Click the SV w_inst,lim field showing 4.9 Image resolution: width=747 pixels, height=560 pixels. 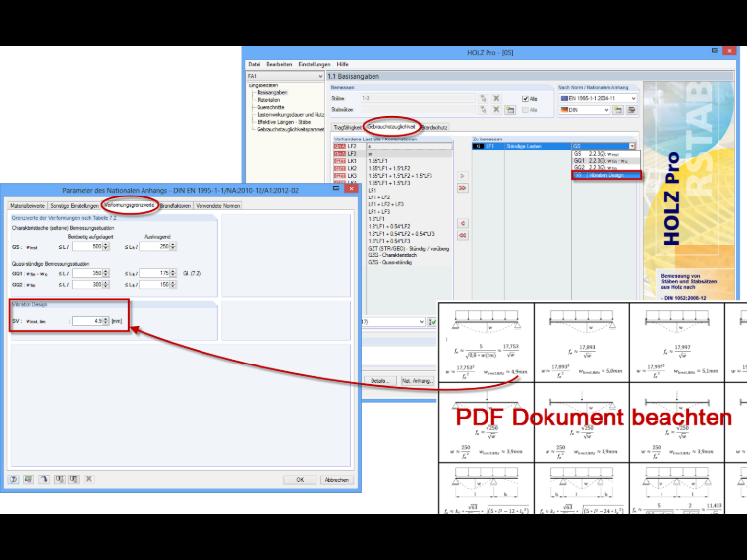87,321
